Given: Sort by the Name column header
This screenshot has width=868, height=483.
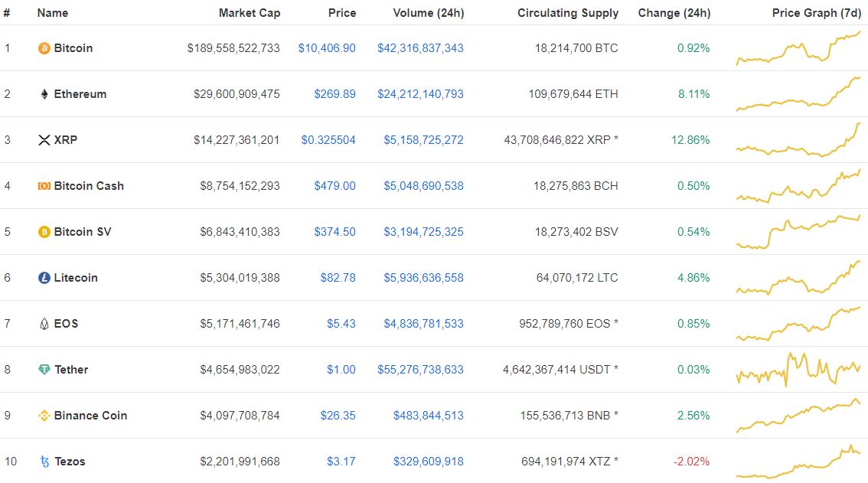Looking at the screenshot, I should point(53,13).
